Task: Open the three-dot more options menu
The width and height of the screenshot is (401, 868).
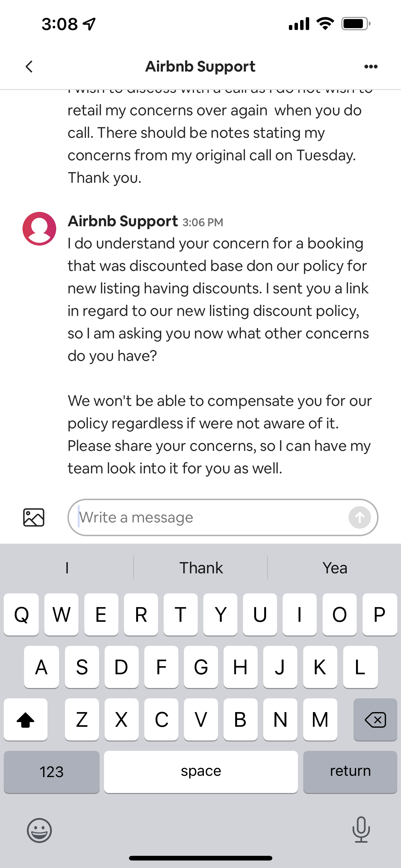Action: 371,66
